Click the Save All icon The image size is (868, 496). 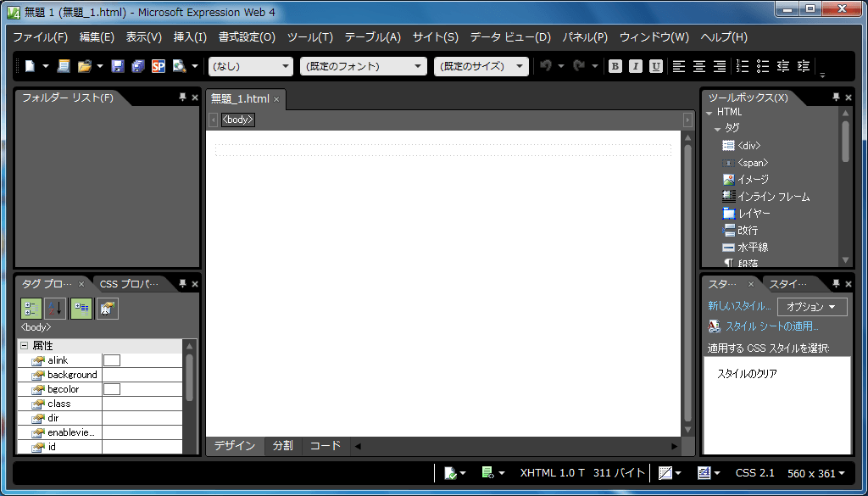(x=138, y=66)
